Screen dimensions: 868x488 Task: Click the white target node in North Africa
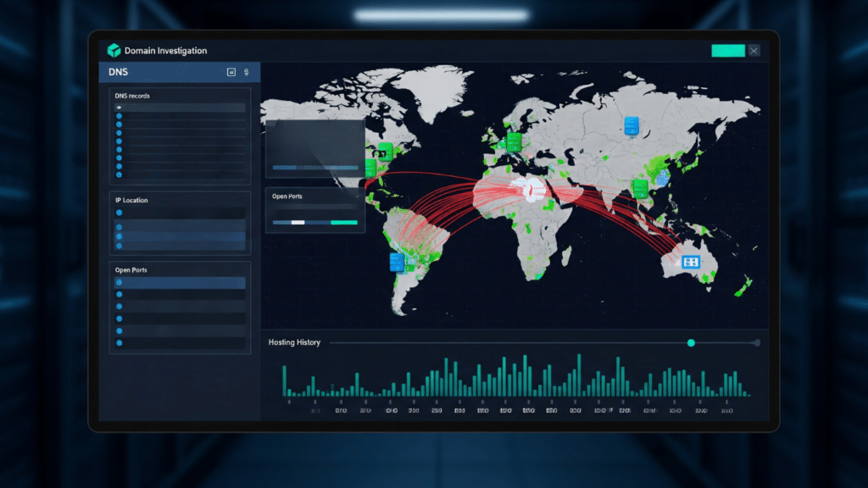pyautogui.click(x=531, y=192)
